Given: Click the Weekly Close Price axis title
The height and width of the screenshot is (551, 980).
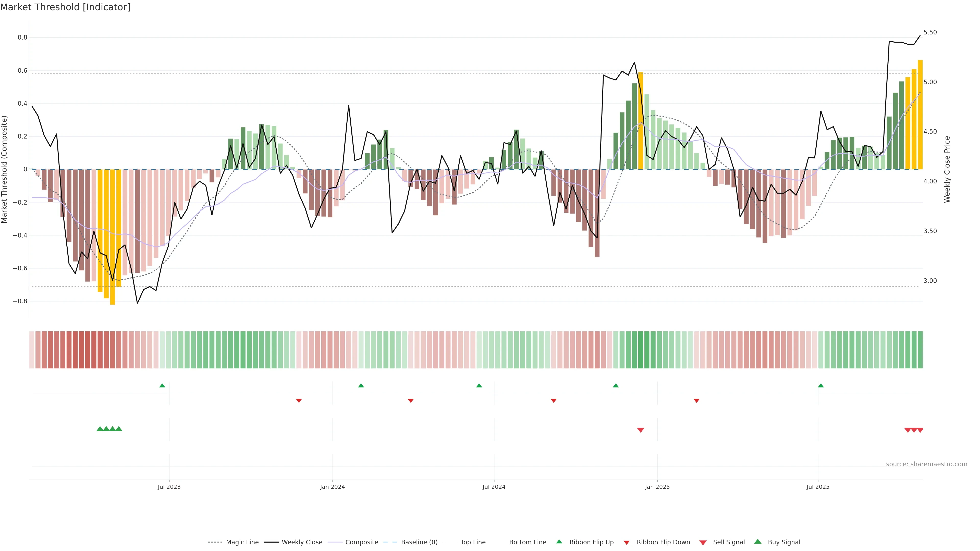Looking at the screenshot, I should (x=947, y=169).
